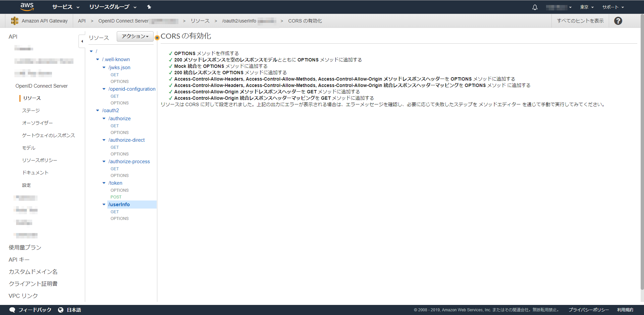Open the 東京 region dropdown

[x=587, y=7]
